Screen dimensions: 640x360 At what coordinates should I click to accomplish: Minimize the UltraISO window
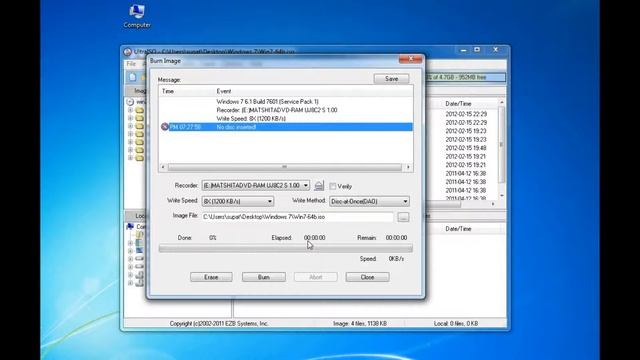463,50
